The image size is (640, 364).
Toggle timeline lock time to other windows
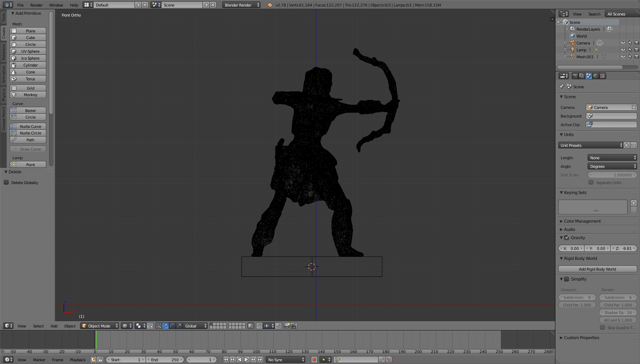click(100, 360)
